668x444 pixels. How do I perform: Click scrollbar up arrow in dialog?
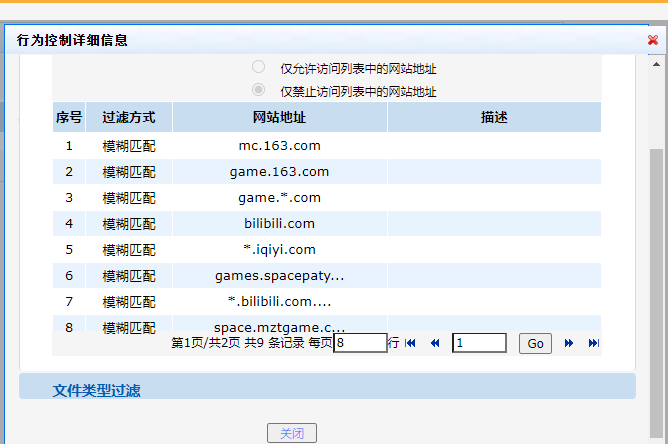[x=656, y=64]
